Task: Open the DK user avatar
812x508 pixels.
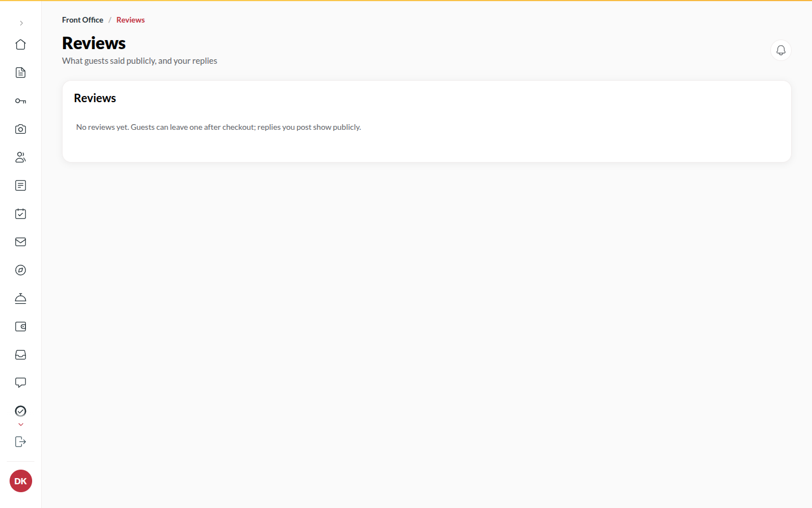Action: click(x=21, y=481)
